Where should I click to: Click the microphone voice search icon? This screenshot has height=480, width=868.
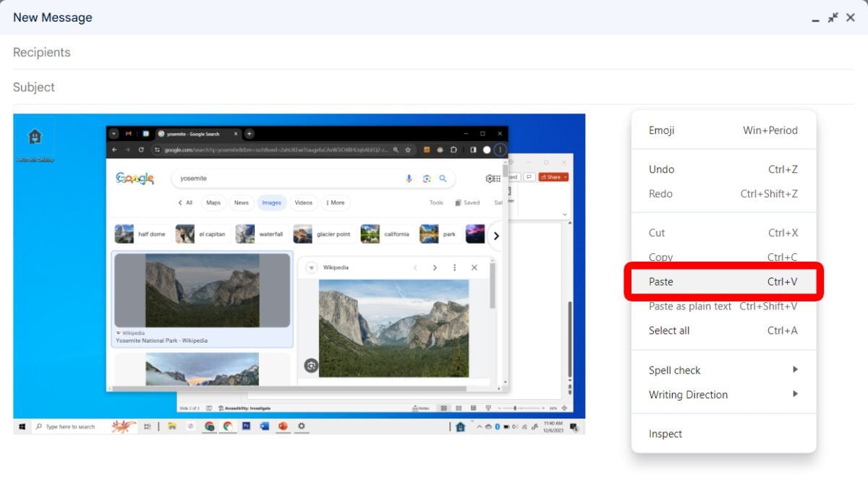(x=409, y=179)
